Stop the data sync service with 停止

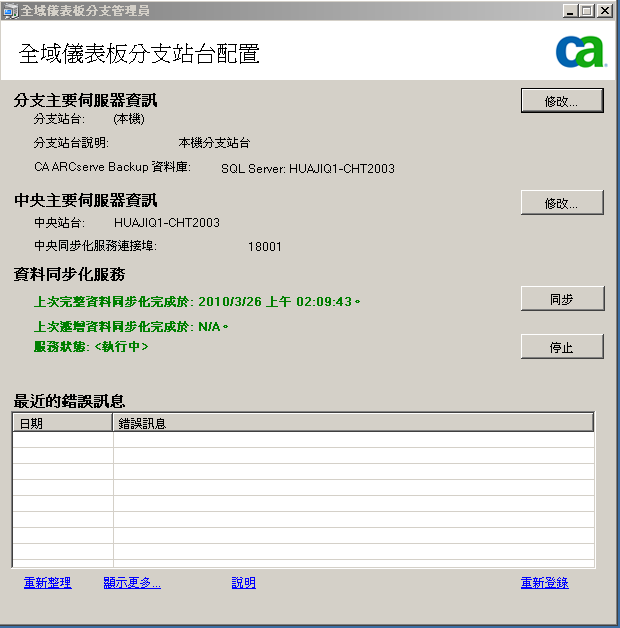coord(562,346)
